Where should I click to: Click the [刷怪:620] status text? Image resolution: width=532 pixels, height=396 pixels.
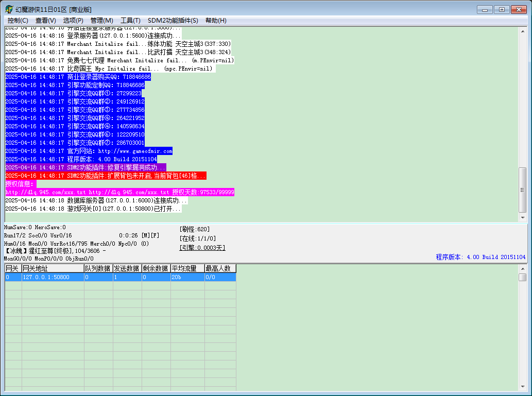[194, 229]
